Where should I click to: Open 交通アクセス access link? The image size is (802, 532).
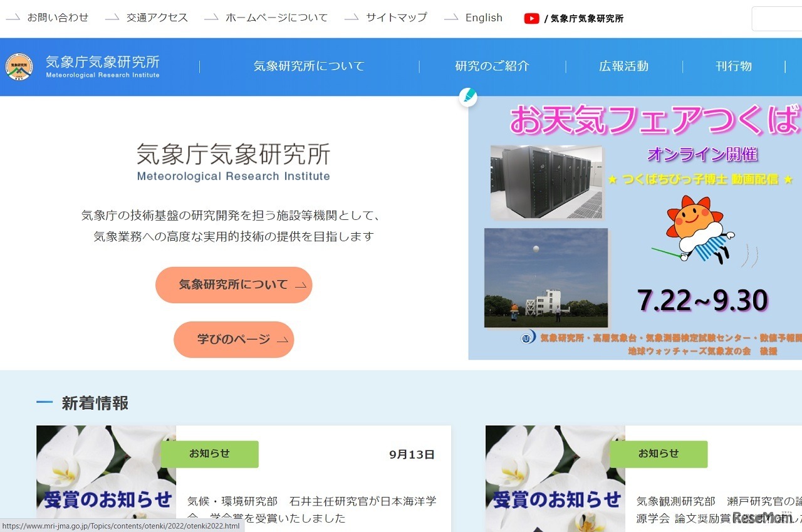coord(157,18)
